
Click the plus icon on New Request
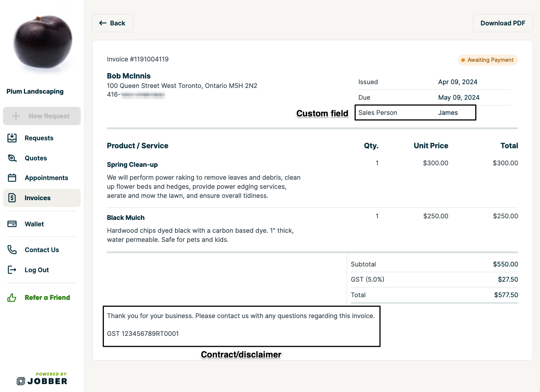pyautogui.click(x=16, y=116)
